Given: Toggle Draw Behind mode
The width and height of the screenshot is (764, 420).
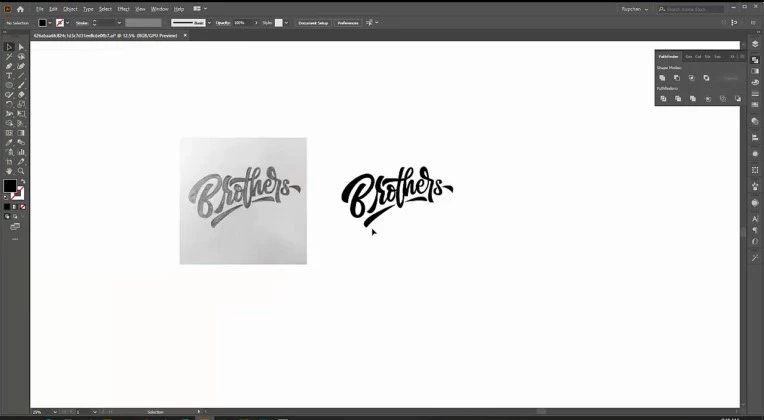Looking at the screenshot, I should click(15, 216).
